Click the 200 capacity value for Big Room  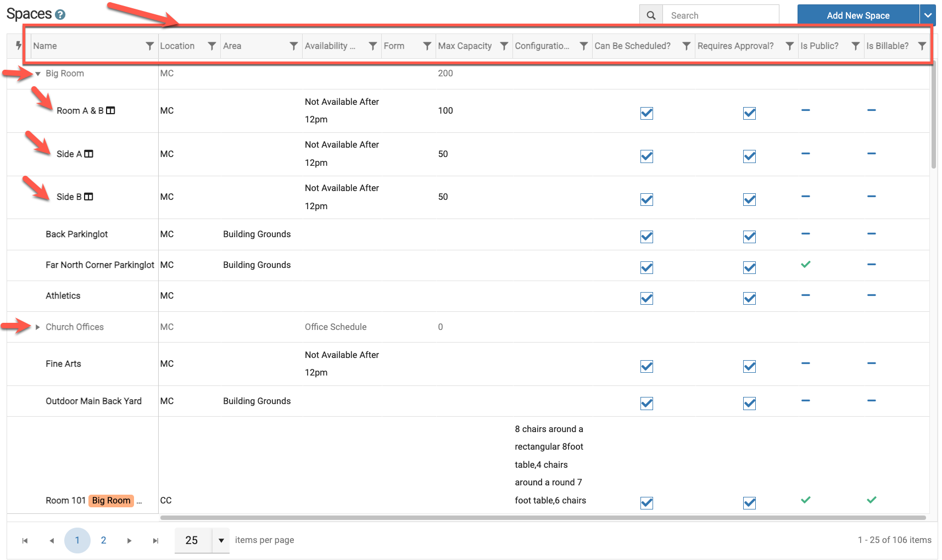tap(445, 74)
